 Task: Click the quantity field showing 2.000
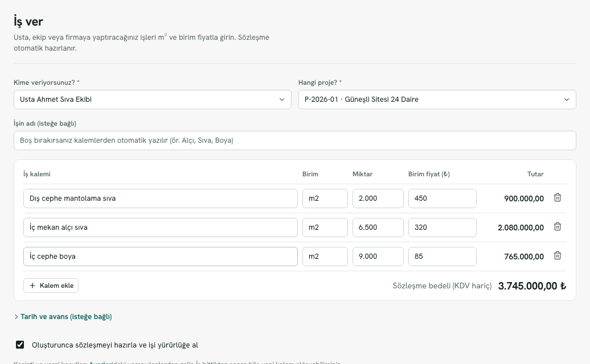pos(378,198)
